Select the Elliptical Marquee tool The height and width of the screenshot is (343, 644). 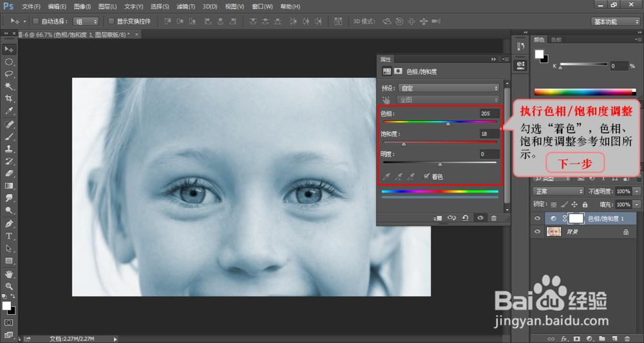[8, 62]
